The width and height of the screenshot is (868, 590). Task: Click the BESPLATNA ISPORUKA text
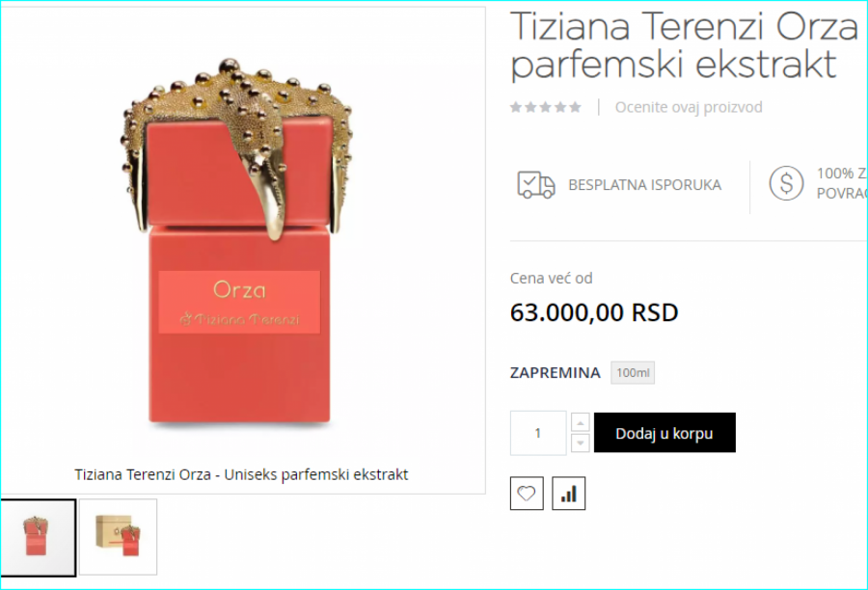645,185
